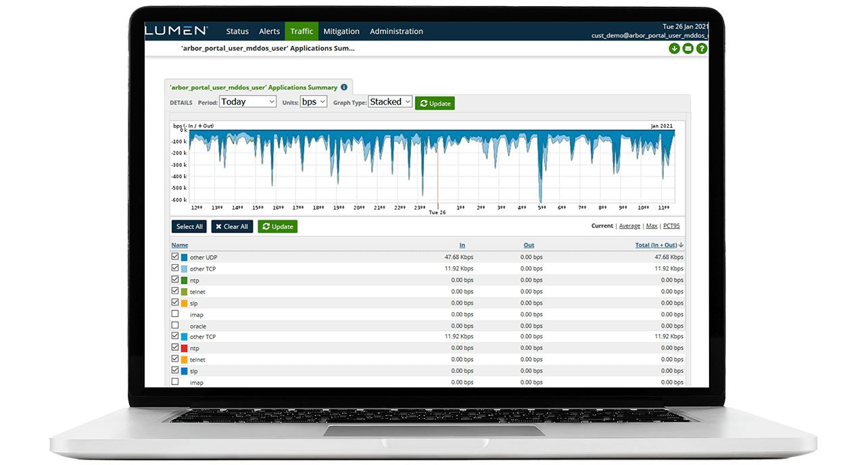Select the Current view label
This screenshot has width=868, height=465.
[x=602, y=226]
